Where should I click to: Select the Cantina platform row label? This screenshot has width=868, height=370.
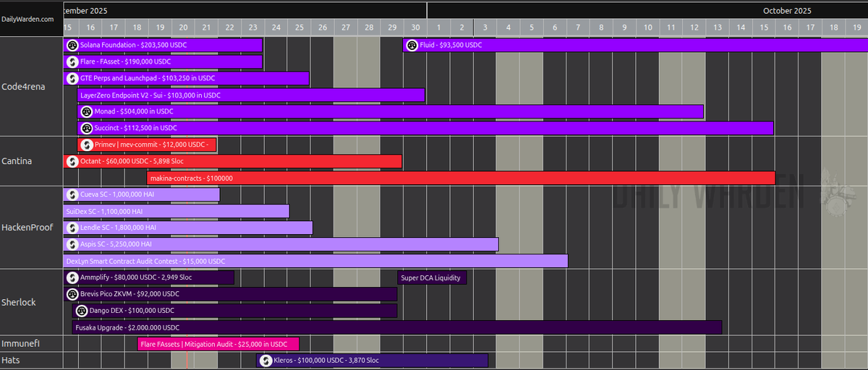coord(17,161)
